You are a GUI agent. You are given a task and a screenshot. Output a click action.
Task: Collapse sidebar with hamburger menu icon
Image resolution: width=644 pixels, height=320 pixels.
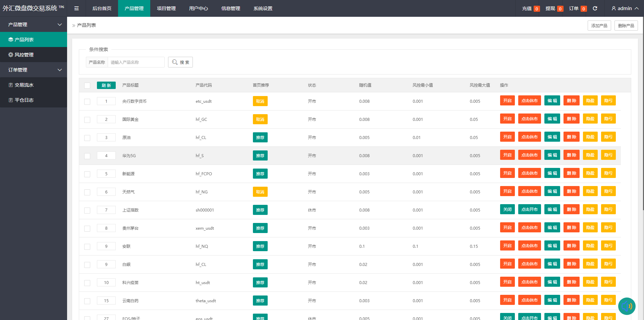[76, 8]
